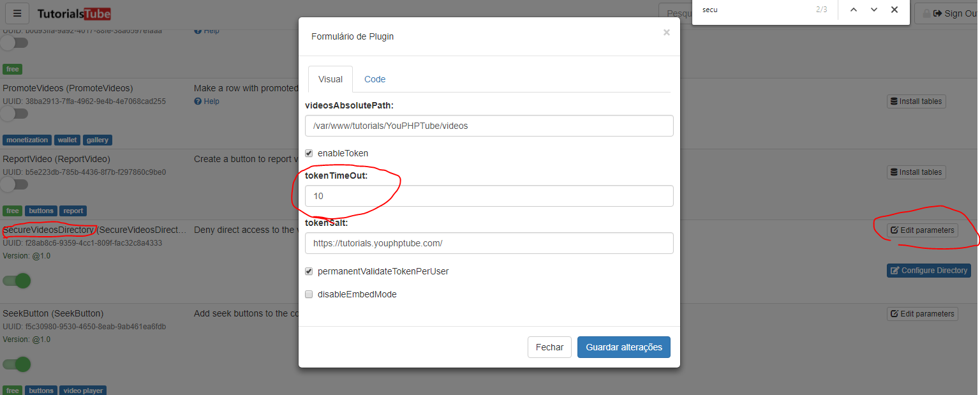The height and width of the screenshot is (395, 980).
Task: Disable permanentValidateTokenPerUser option
Action: [x=309, y=271]
